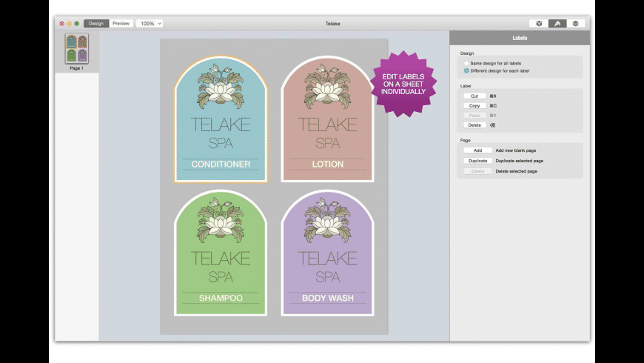Select the labels design panel icon
The width and height of the screenshot is (644, 363).
coord(557,24)
